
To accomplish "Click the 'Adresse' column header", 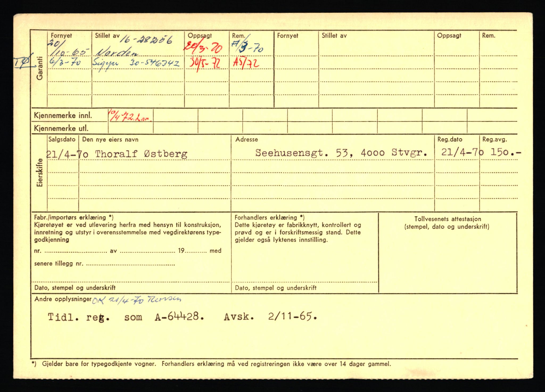I will [x=246, y=139].
